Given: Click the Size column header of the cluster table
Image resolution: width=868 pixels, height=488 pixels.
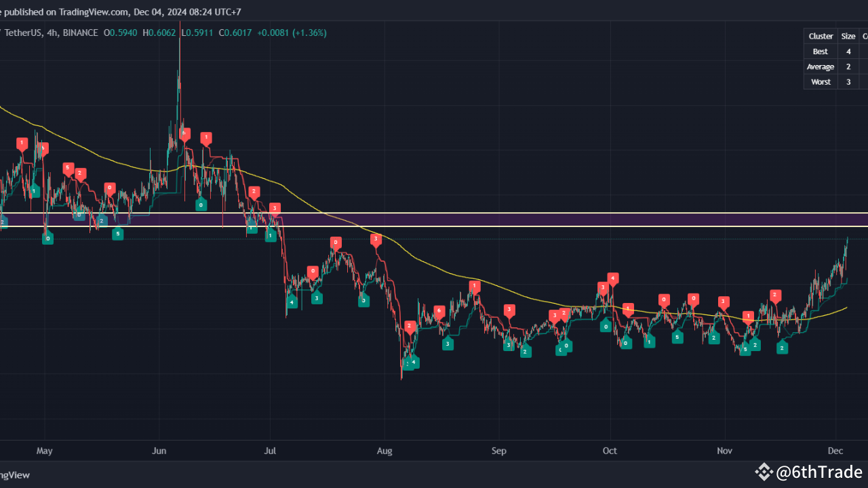Looking at the screenshot, I should (848, 36).
